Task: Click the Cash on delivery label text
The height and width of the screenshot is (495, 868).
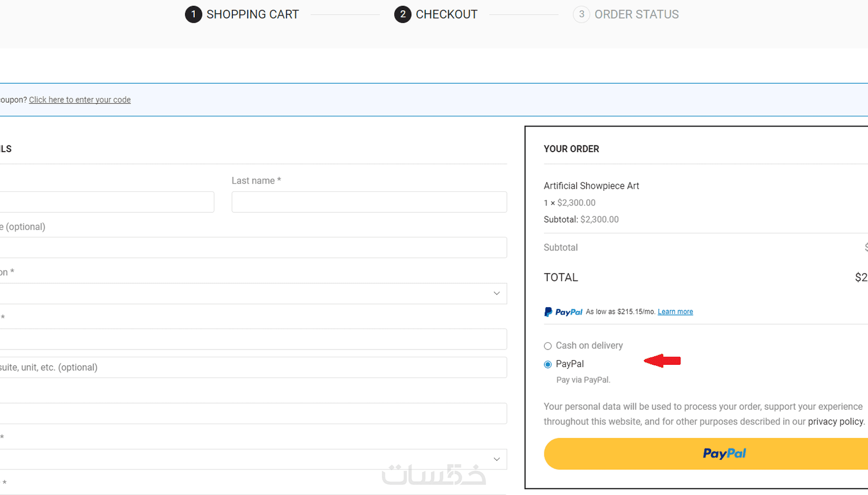Action: pos(589,345)
